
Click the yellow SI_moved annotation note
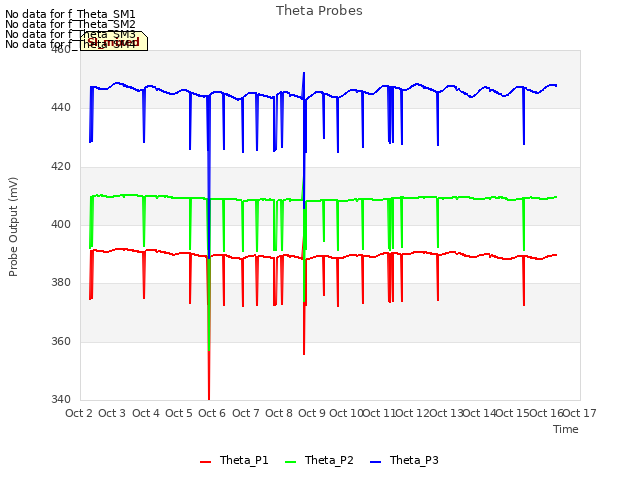click(x=114, y=41)
